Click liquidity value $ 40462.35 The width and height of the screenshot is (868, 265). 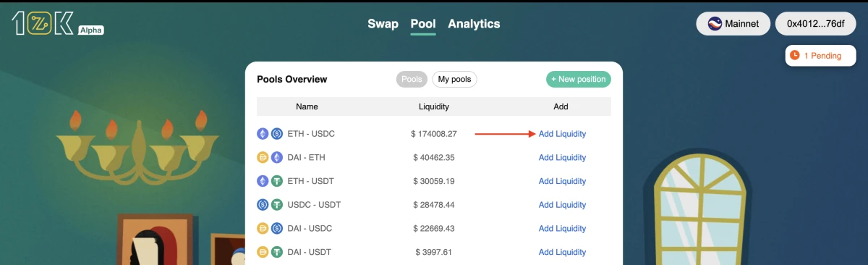click(434, 157)
